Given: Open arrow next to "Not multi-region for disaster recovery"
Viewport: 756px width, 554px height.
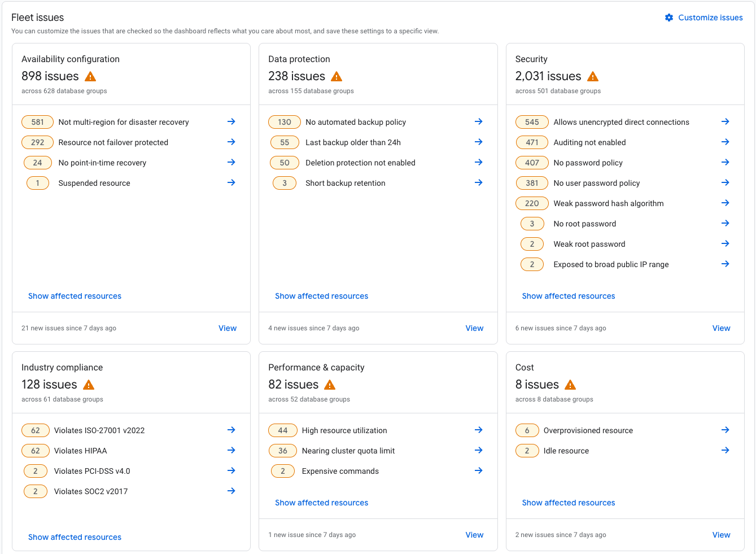Looking at the screenshot, I should (x=231, y=121).
